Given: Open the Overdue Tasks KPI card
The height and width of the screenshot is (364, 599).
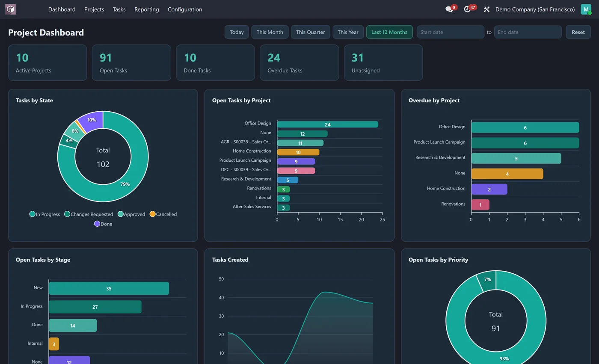Looking at the screenshot, I should [x=299, y=62].
